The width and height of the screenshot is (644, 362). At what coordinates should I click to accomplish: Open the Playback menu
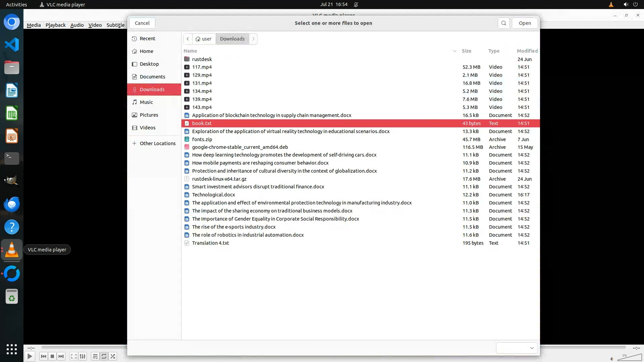[55, 25]
